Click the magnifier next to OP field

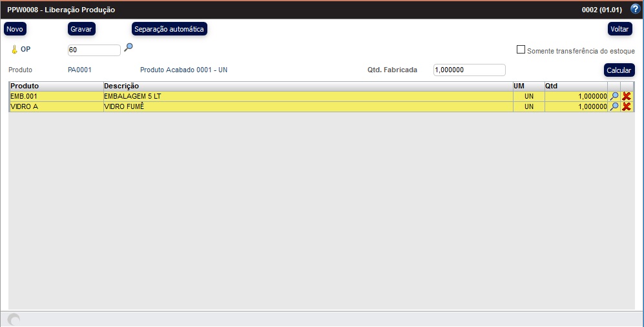point(129,47)
